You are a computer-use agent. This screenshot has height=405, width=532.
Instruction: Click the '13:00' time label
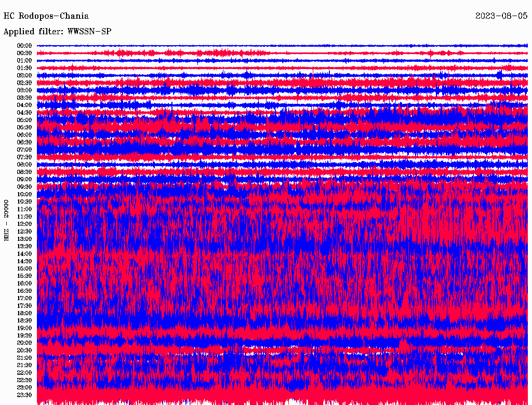click(24, 239)
